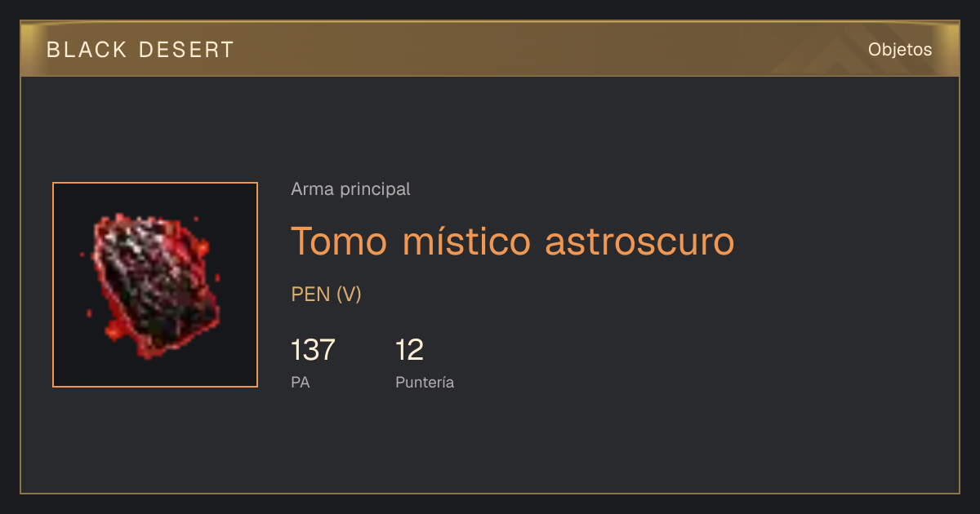Click the word astroscuro in the title
The width and height of the screenshot is (980, 514).
point(639,241)
